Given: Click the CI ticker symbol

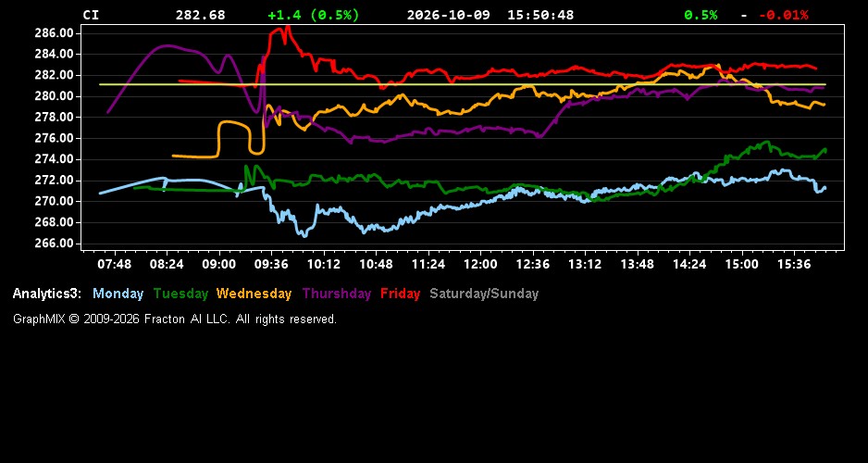Looking at the screenshot, I should (91, 15).
